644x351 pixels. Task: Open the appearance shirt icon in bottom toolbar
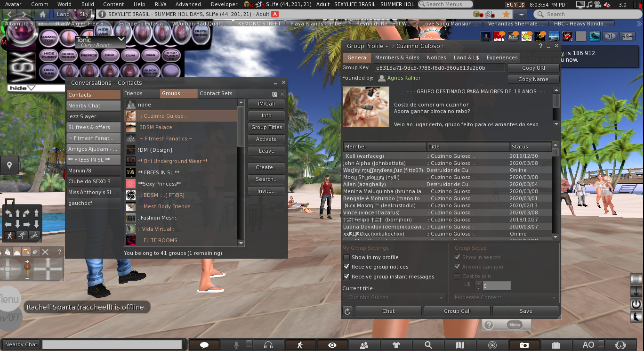pyautogui.click(x=396, y=345)
